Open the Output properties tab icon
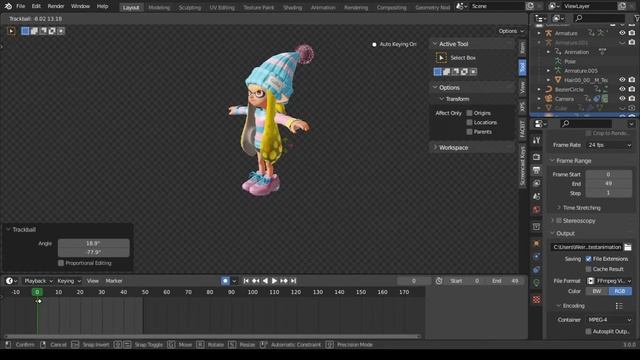640x360 pixels. [x=537, y=170]
